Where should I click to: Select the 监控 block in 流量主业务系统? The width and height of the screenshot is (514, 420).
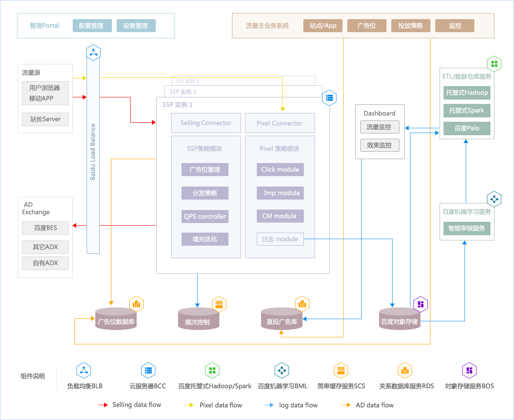[x=455, y=26]
